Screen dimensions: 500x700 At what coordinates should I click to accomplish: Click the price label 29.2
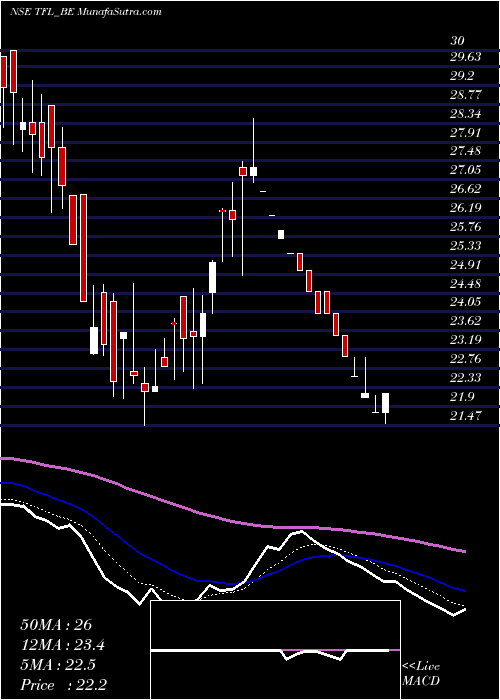pyautogui.click(x=462, y=75)
